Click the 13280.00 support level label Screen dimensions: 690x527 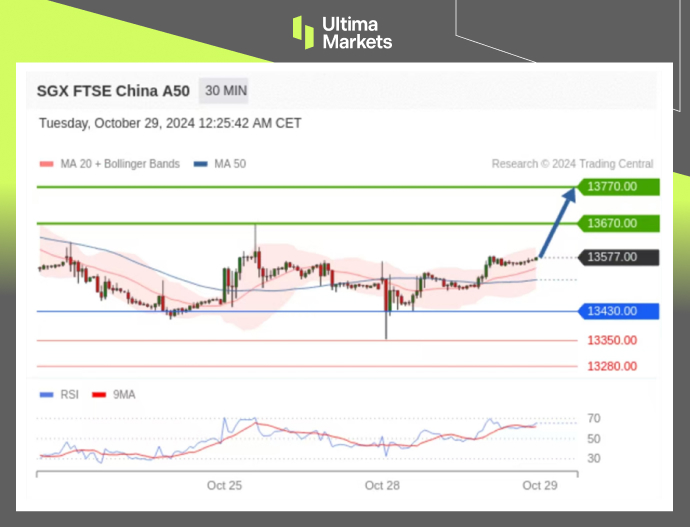coord(612,366)
